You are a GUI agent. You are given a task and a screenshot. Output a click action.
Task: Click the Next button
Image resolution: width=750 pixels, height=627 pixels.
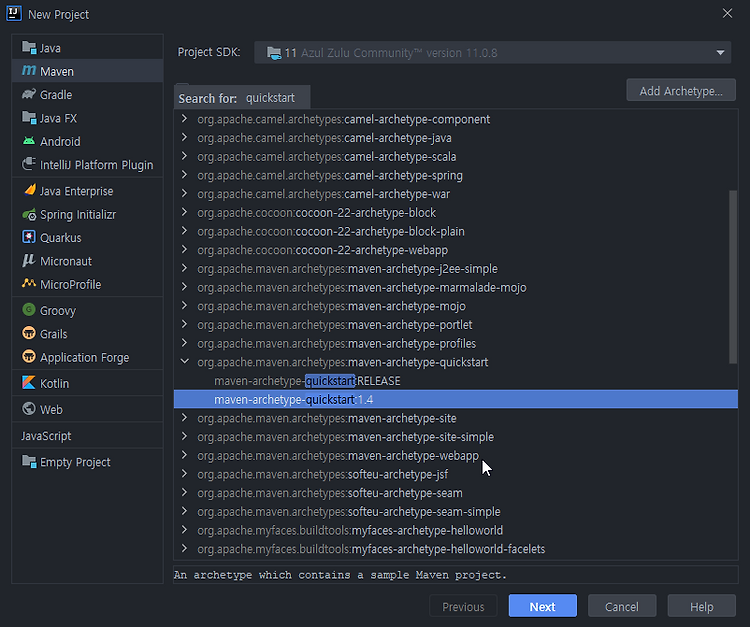click(x=542, y=606)
